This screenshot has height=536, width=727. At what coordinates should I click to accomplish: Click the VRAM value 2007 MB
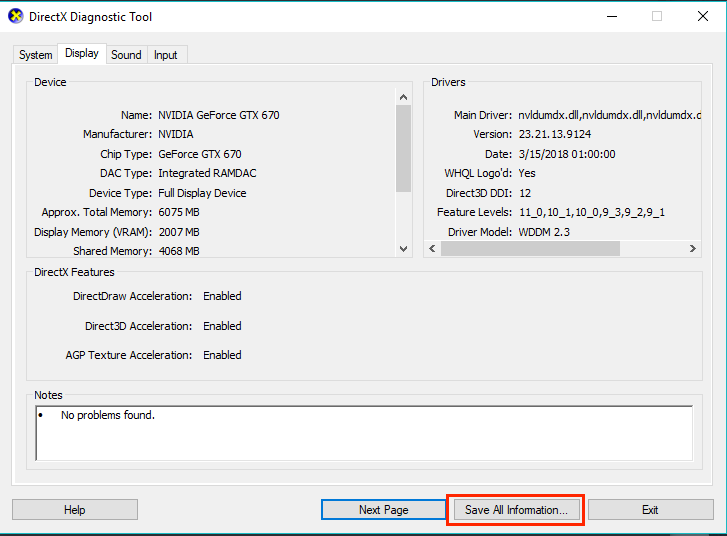point(179,232)
